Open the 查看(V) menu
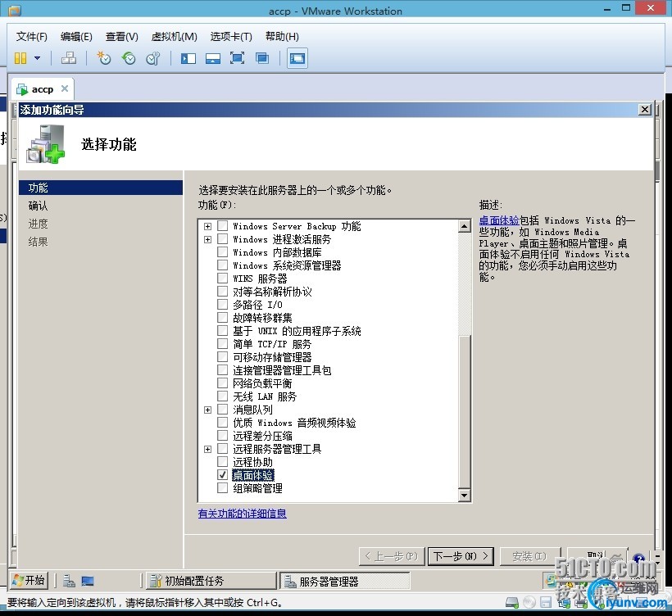Image resolution: width=672 pixels, height=616 pixels. 122,36
